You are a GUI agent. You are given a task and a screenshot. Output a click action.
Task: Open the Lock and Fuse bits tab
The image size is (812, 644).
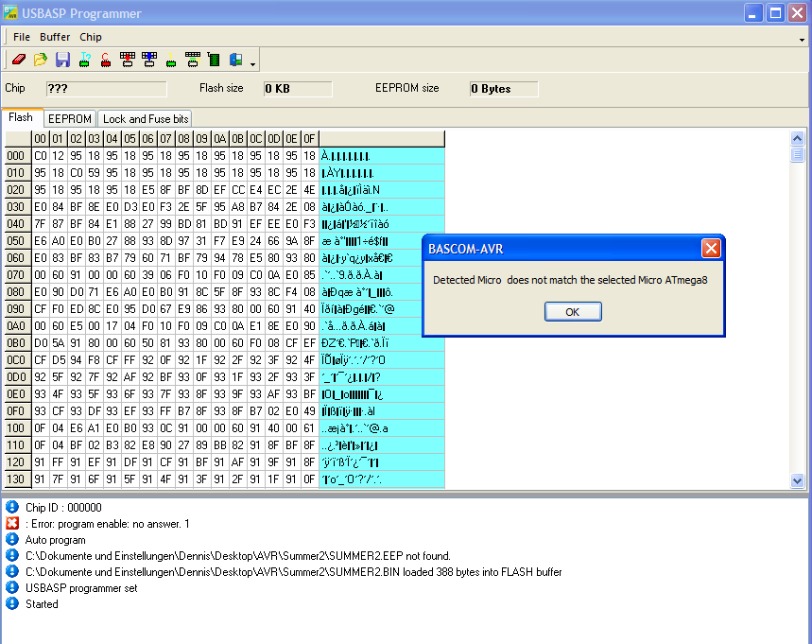click(146, 118)
